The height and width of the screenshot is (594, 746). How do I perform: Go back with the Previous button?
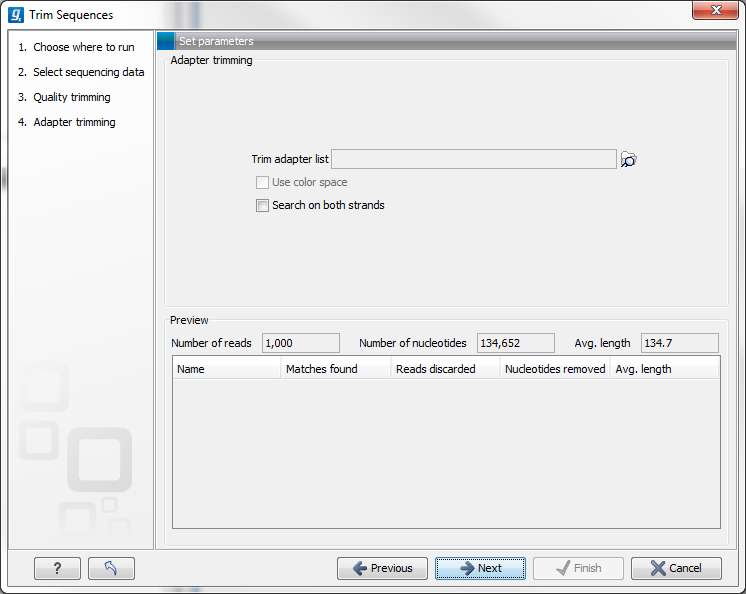pos(382,568)
